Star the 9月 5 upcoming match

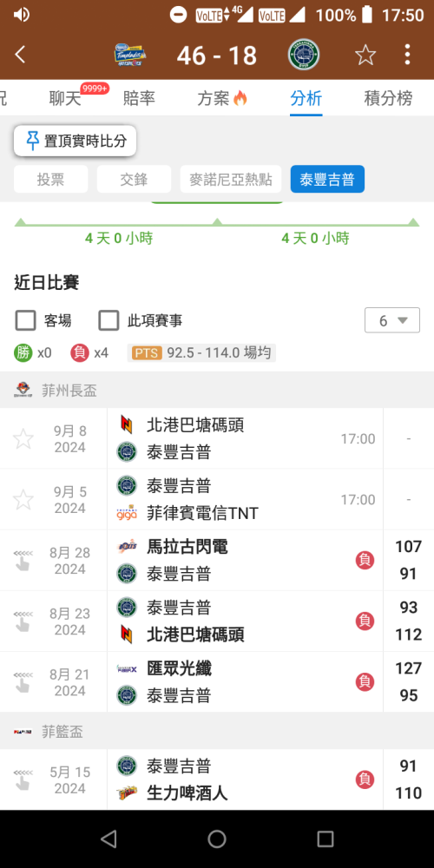[23, 500]
